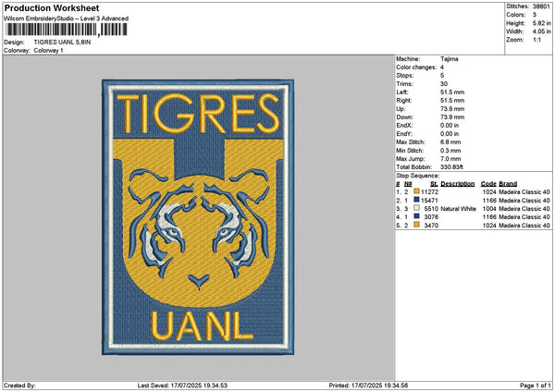The width and height of the screenshot is (555, 392).
Task: Click the 'Description' column header
Action: (x=457, y=184)
